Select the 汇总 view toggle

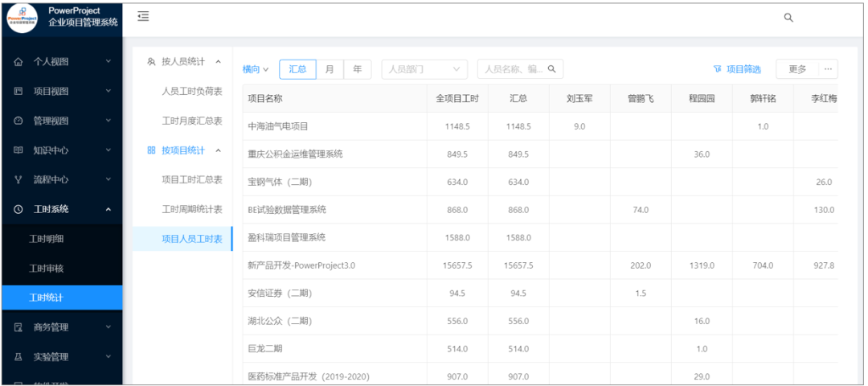point(297,69)
